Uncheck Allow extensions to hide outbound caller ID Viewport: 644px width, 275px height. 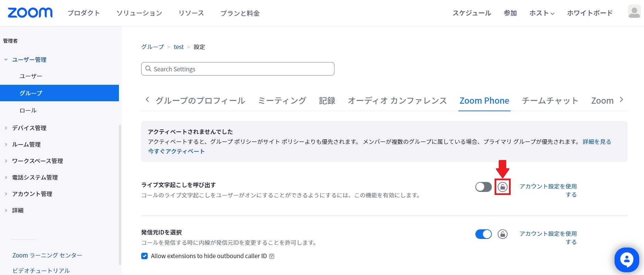(x=145, y=256)
